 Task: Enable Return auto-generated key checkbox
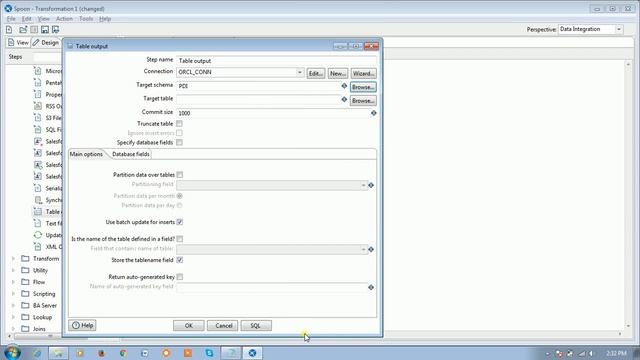point(180,277)
